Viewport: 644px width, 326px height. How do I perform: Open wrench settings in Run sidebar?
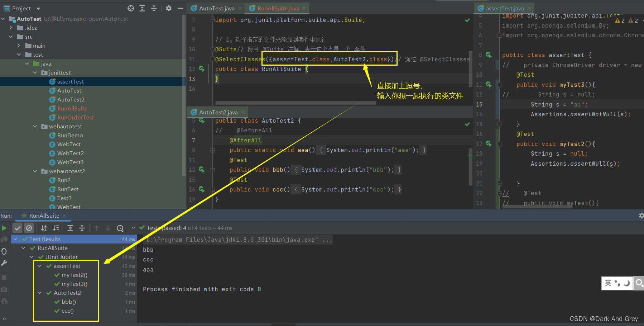(4, 263)
